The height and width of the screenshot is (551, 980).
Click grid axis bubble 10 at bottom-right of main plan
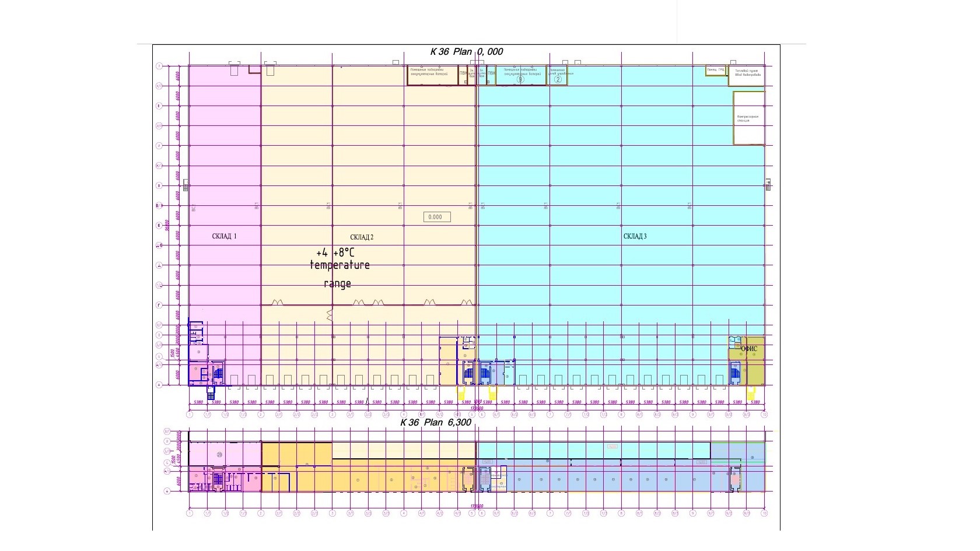click(x=764, y=415)
